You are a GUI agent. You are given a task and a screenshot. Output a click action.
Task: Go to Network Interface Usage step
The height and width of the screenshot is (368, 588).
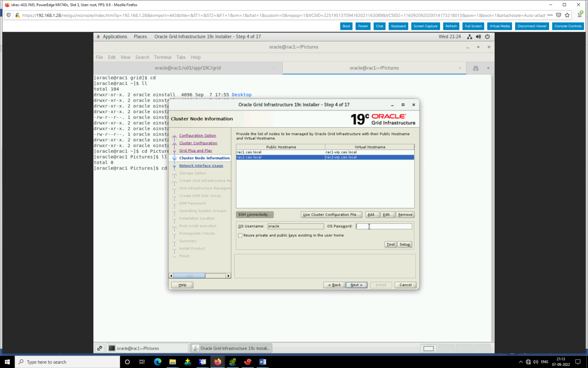click(201, 166)
